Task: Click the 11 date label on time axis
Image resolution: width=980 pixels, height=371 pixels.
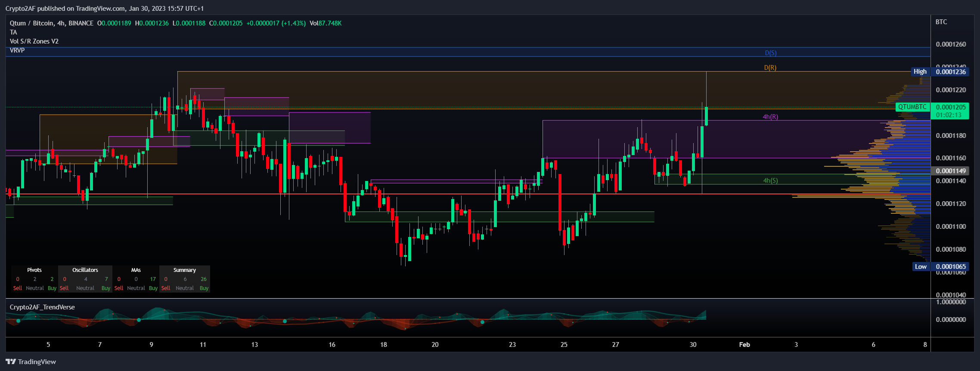Action: [203, 345]
